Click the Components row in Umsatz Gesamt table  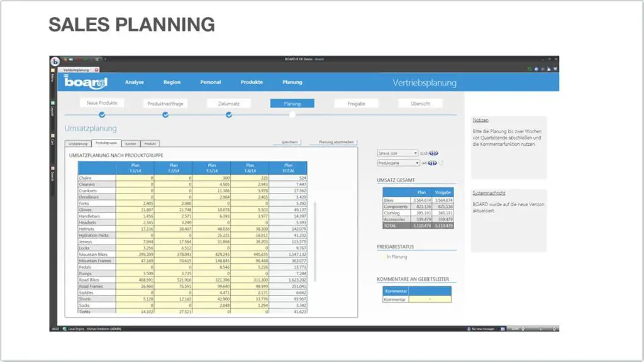point(418,206)
